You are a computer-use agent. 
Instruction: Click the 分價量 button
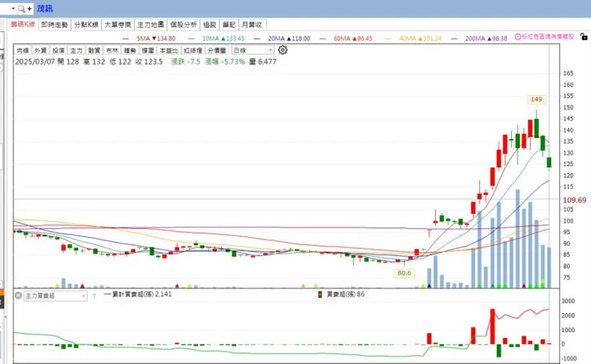click(x=216, y=50)
